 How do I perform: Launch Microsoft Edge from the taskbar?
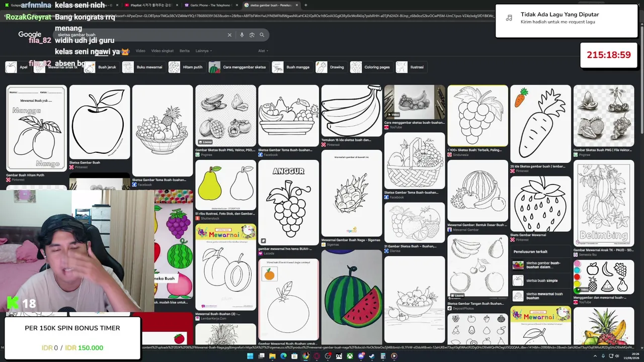(283, 356)
